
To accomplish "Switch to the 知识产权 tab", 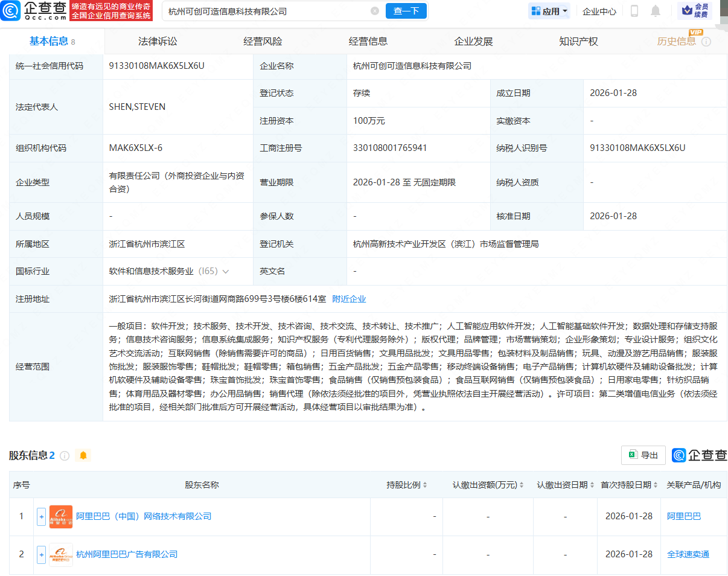I will [x=578, y=42].
